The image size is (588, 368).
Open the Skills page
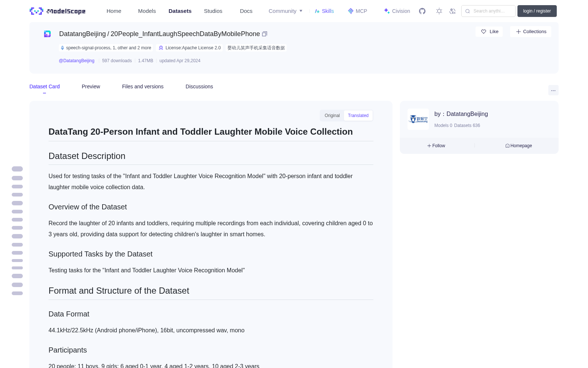point(324,11)
